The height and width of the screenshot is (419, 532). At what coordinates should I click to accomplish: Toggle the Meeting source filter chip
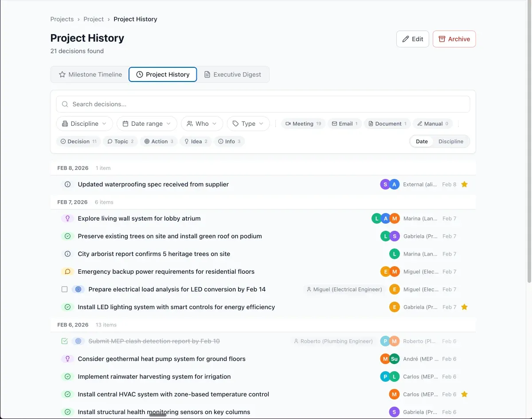[x=303, y=124]
